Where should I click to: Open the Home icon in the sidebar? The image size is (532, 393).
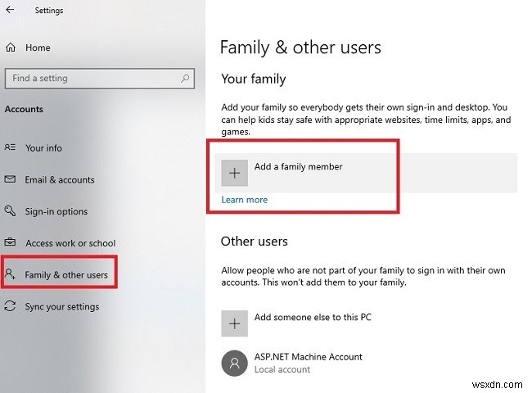pos(11,47)
